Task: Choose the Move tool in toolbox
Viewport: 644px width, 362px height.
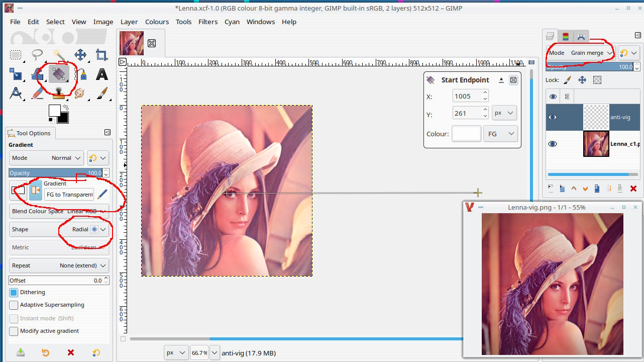Action: (x=80, y=55)
